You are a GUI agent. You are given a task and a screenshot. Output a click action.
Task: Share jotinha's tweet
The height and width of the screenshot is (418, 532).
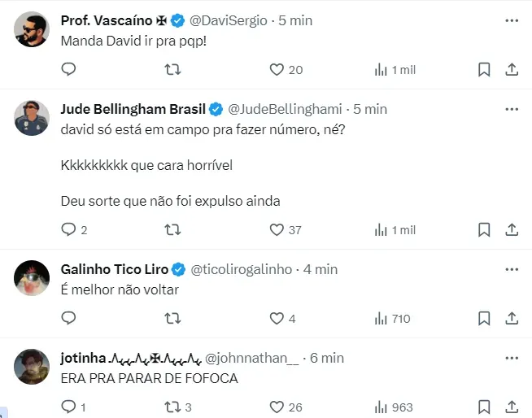[x=512, y=407]
